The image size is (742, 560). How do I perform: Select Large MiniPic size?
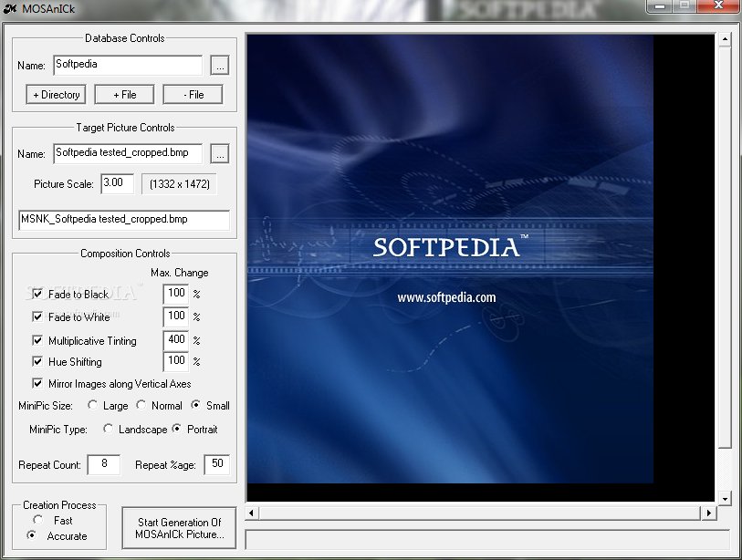[92, 405]
